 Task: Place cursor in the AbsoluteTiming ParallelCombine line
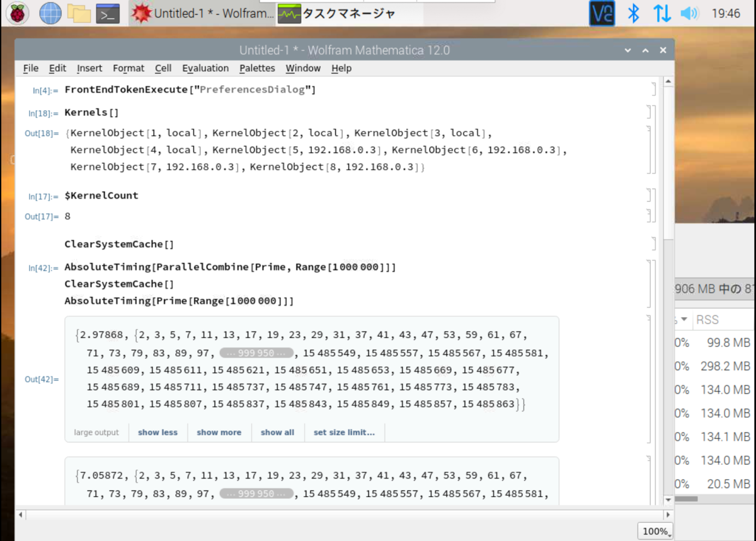click(x=230, y=267)
